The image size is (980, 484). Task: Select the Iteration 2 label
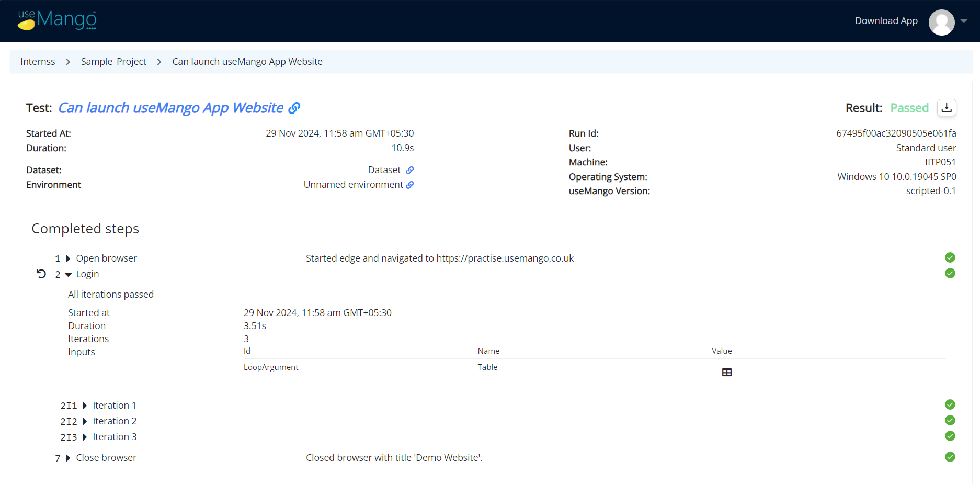115,421
